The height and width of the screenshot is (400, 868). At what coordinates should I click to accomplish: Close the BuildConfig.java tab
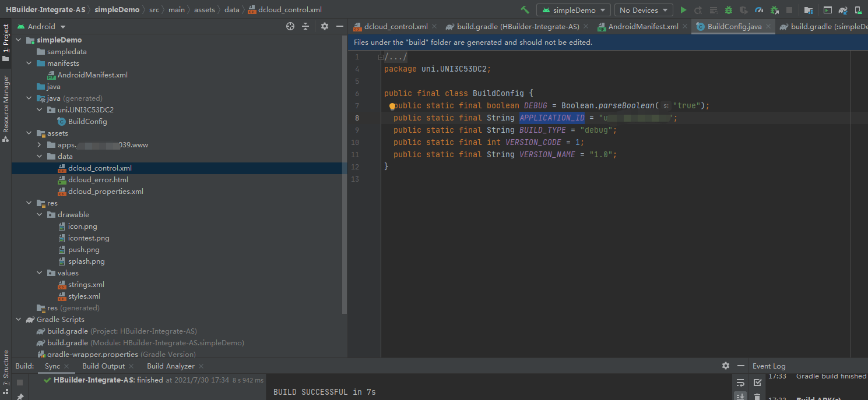[x=768, y=27]
